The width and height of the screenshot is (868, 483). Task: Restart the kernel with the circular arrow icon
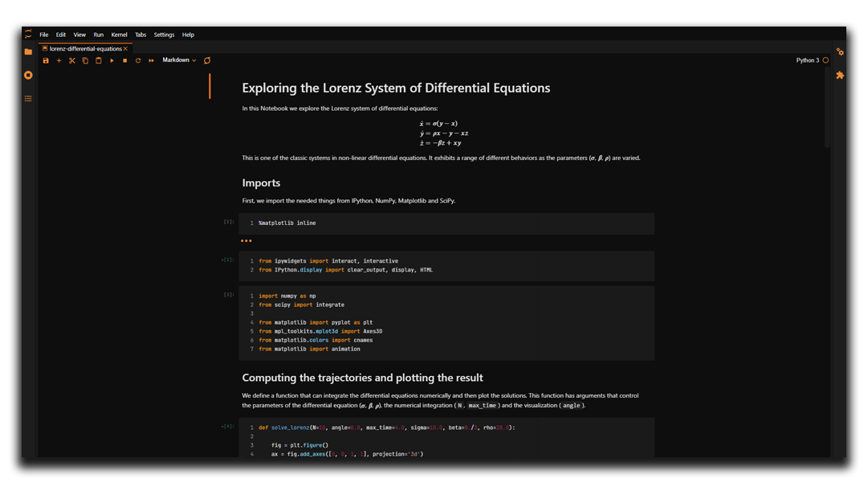coord(138,60)
